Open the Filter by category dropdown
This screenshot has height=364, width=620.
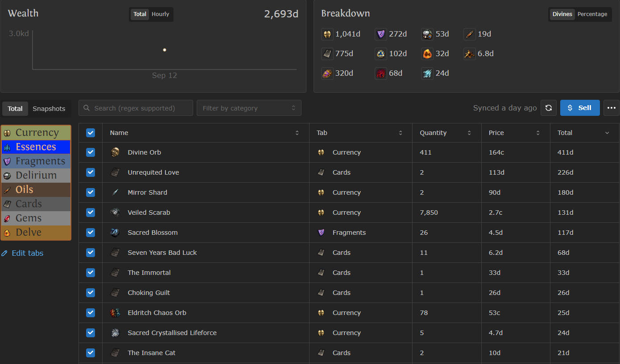[x=249, y=108]
